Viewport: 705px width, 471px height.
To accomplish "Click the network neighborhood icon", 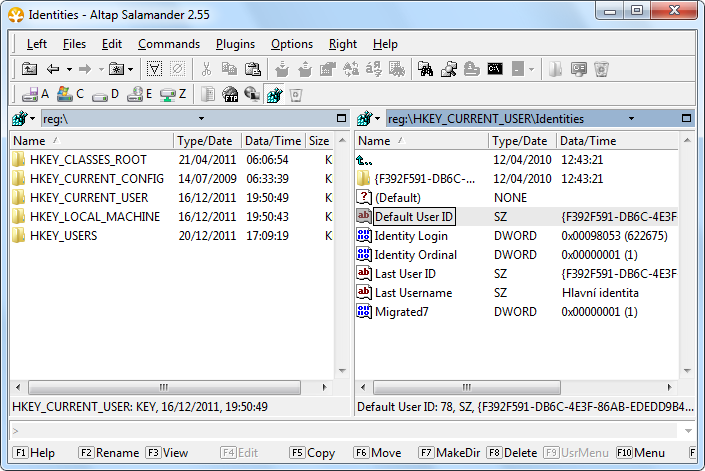I will point(252,94).
